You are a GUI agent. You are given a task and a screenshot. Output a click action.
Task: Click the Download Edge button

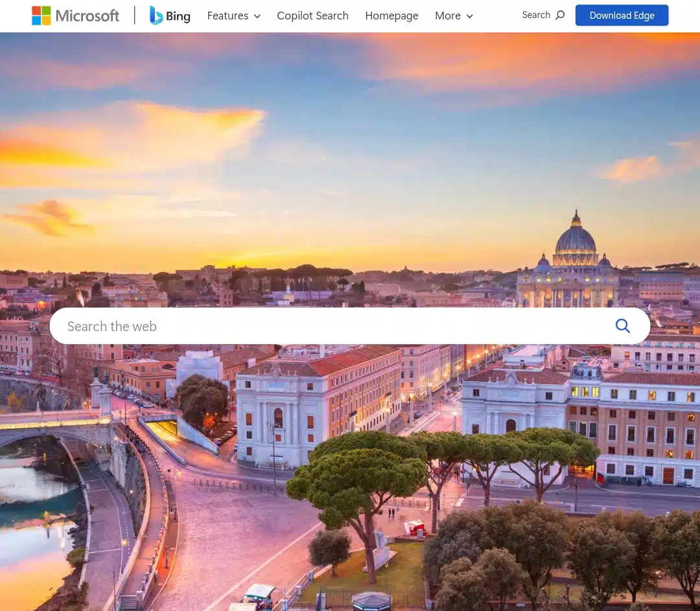click(x=622, y=15)
